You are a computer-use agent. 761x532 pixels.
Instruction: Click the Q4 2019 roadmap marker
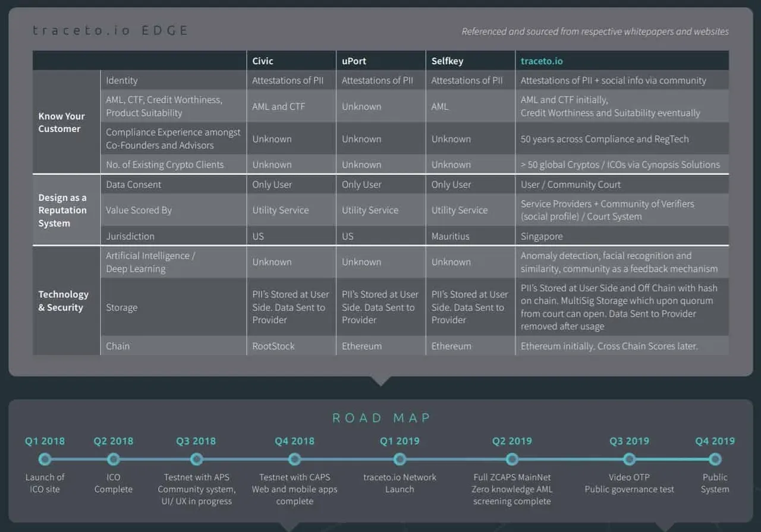click(x=715, y=459)
